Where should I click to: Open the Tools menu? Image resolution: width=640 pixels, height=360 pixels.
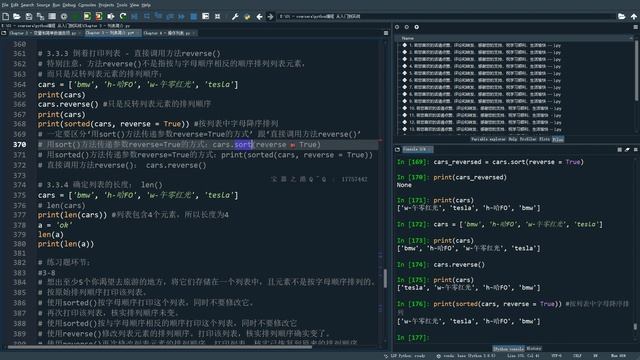click(x=122, y=5)
